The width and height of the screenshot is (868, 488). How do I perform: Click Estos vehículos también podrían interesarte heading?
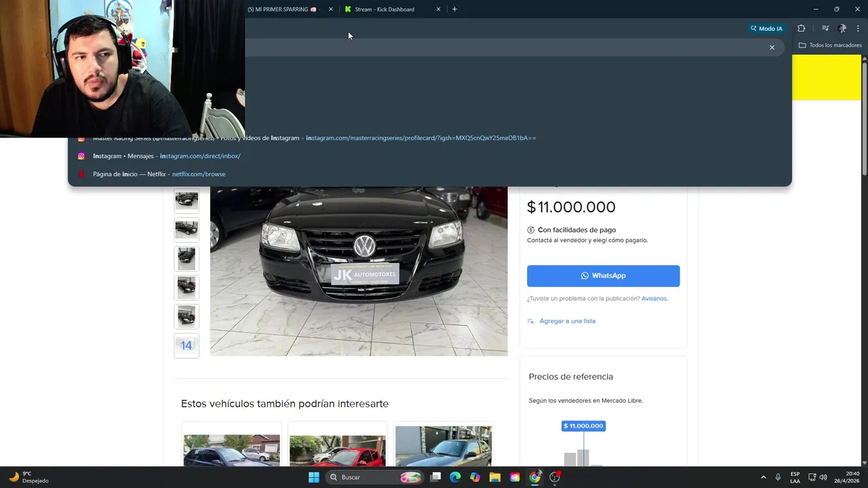click(x=285, y=404)
